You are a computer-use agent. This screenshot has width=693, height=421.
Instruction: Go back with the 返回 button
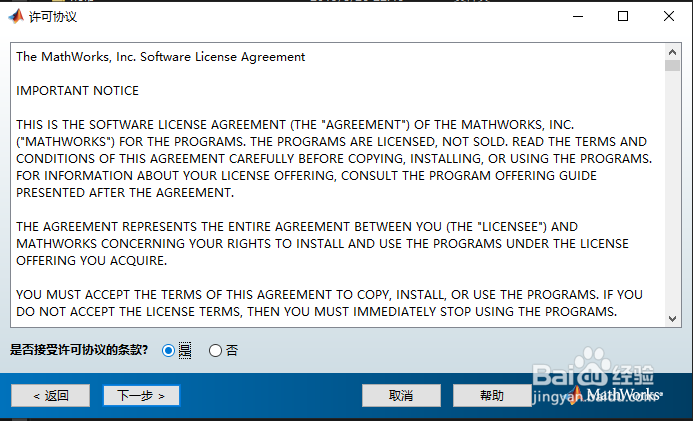51,395
